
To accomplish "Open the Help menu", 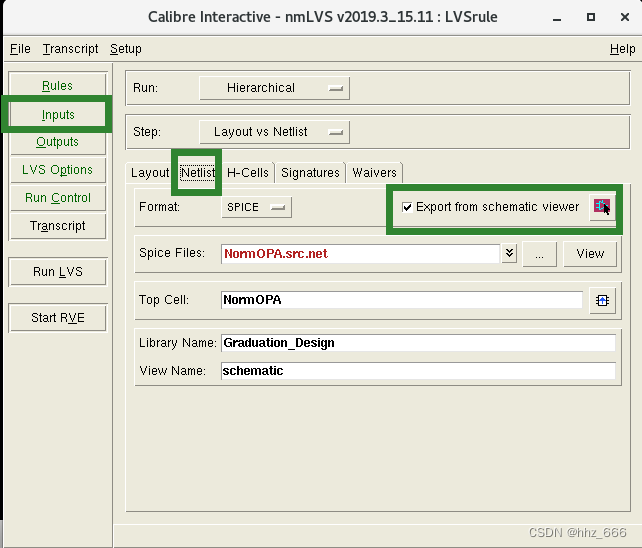I will coord(622,49).
